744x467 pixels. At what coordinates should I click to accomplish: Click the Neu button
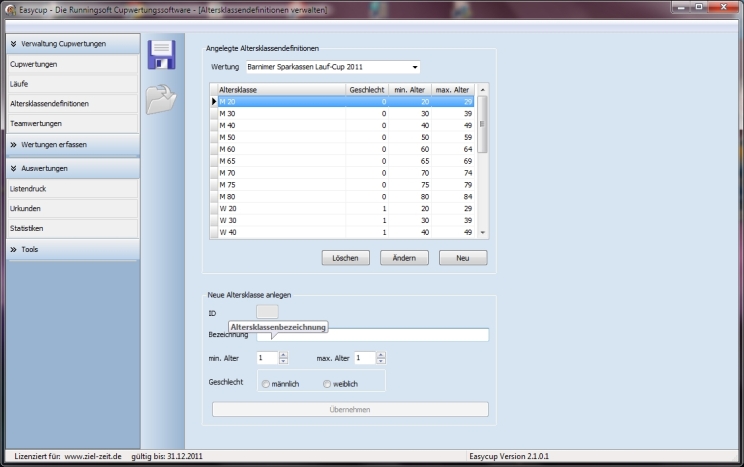click(463, 258)
